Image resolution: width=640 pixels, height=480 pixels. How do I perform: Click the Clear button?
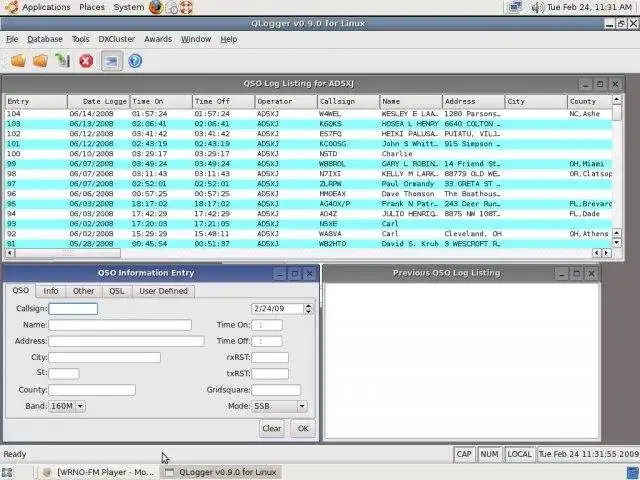click(271, 428)
